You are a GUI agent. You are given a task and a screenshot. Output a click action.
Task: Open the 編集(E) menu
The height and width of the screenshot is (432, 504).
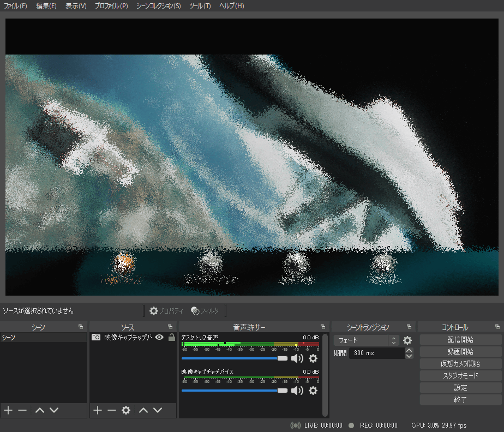pos(46,6)
